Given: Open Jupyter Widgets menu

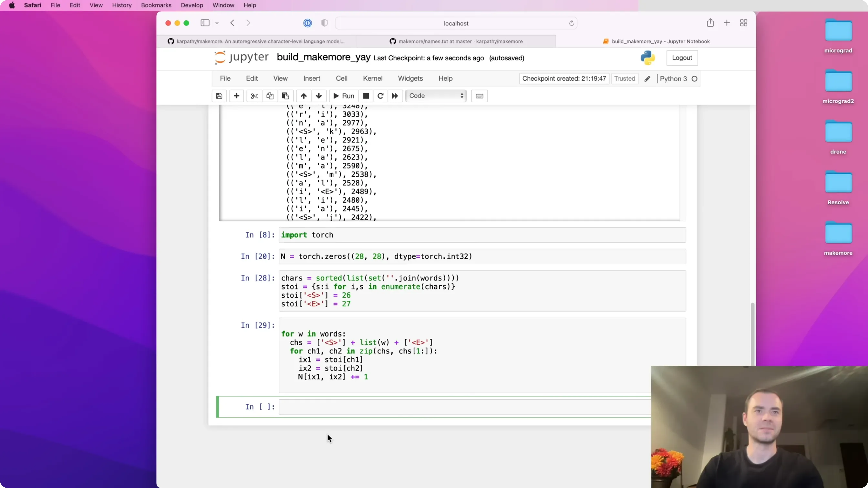Looking at the screenshot, I should (x=410, y=78).
